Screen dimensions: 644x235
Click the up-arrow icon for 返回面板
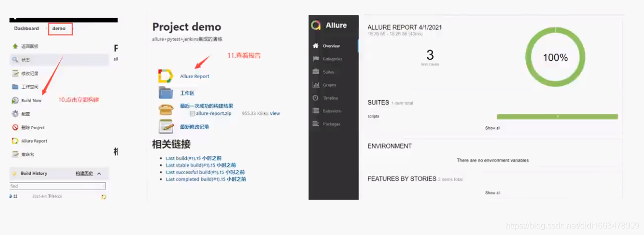[15, 46]
